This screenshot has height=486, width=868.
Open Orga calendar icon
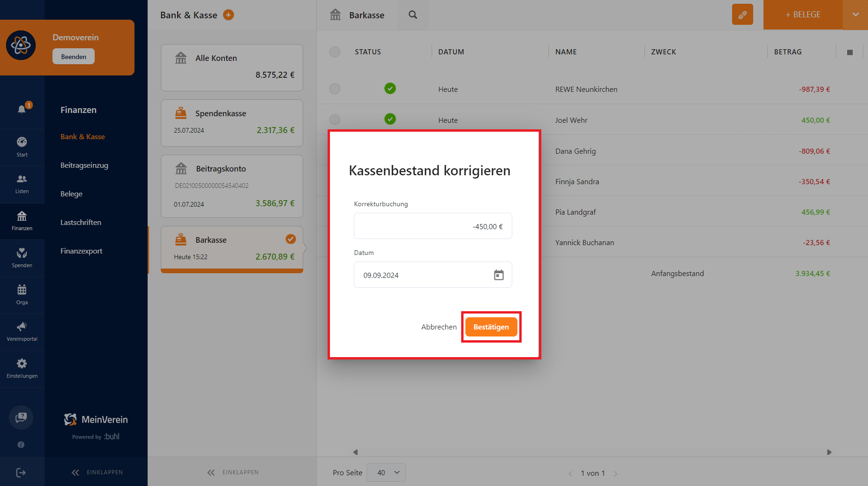22,290
